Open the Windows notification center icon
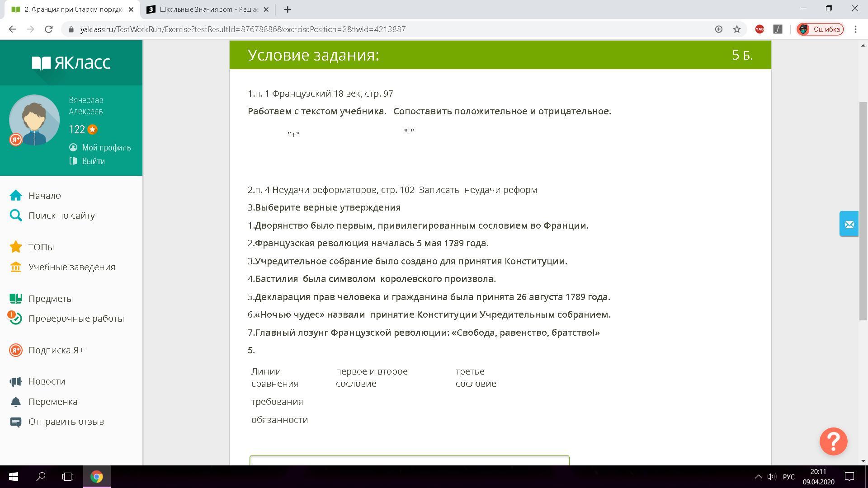Screen dimensions: 868x488 pyautogui.click(x=849, y=477)
